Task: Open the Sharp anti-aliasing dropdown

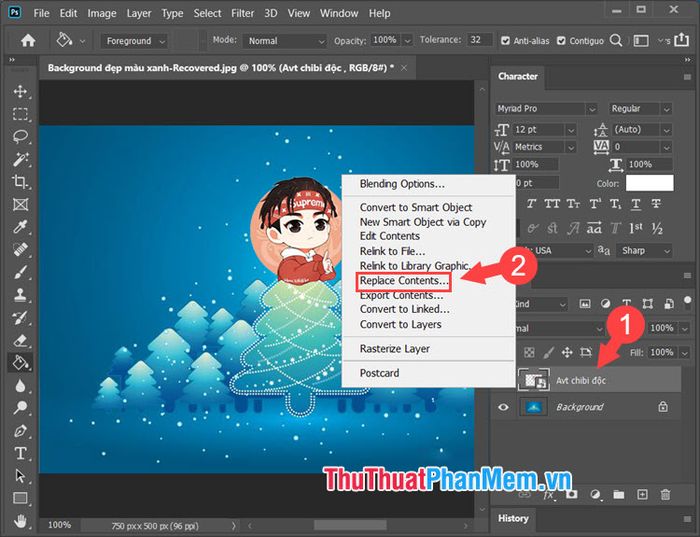Action: tap(644, 251)
